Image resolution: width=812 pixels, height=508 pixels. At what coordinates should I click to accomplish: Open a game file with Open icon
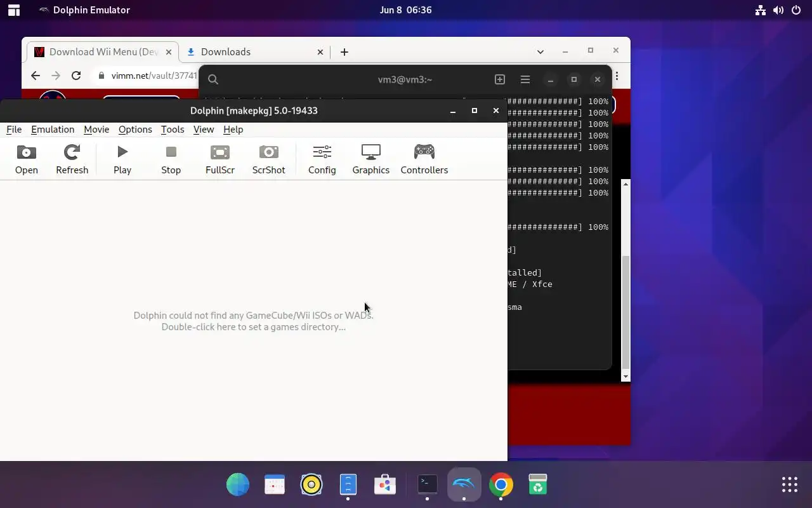coord(27,159)
